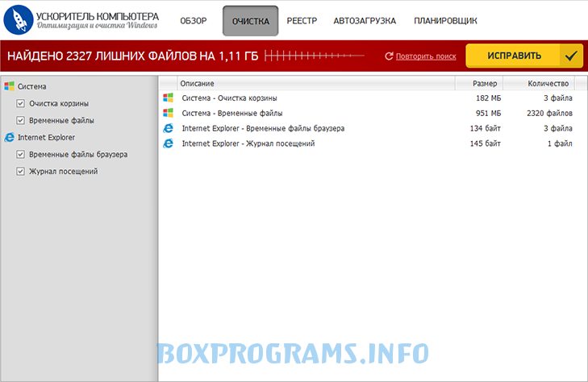Sort by Размер column header

(x=479, y=84)
